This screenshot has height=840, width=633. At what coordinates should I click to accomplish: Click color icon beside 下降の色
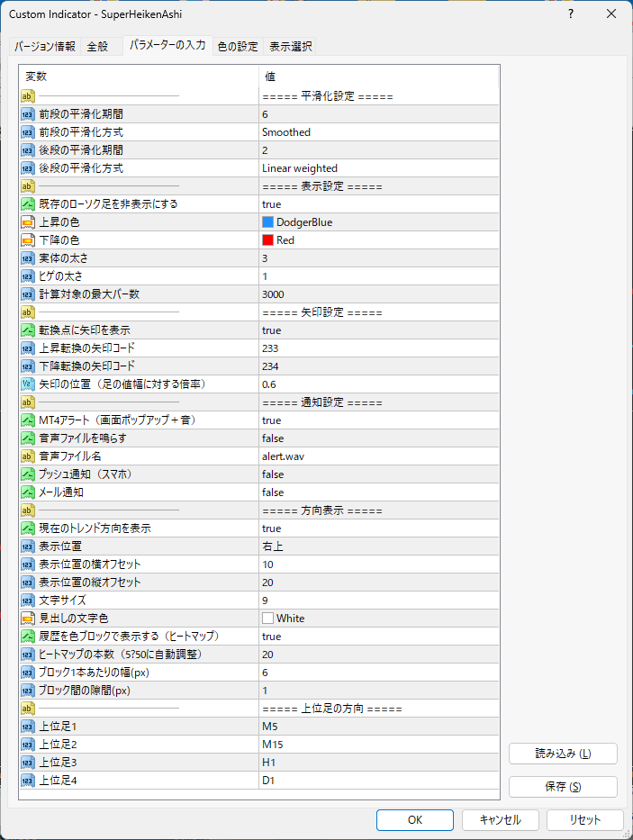(x=27, y=240)
